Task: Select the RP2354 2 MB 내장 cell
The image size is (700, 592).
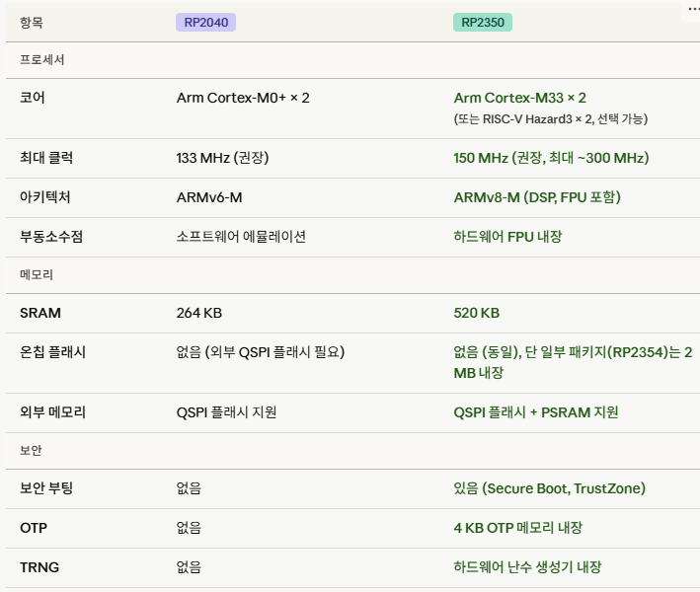Action: [x=573, y=363]
